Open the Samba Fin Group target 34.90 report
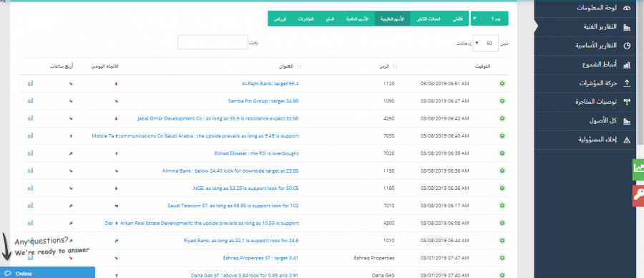 (263, 101)
